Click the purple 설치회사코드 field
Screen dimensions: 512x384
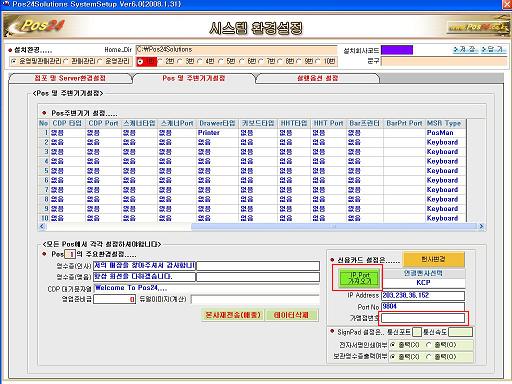point(397,50)
